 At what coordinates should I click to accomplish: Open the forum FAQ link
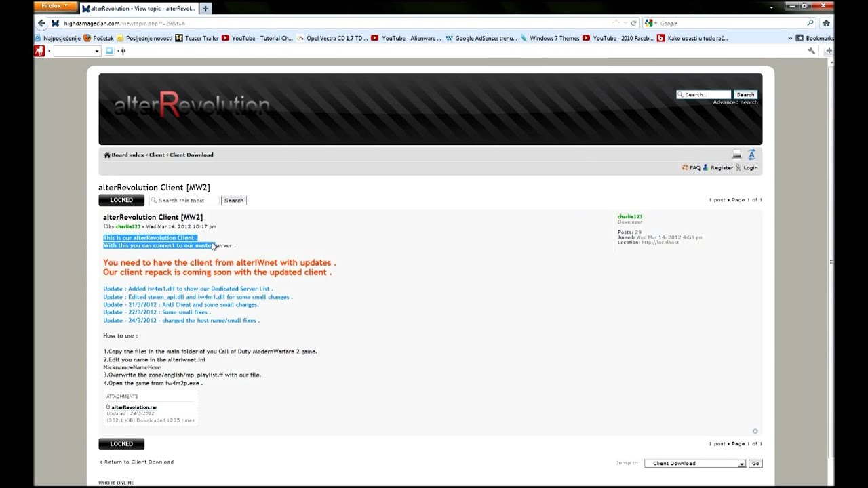694,167
